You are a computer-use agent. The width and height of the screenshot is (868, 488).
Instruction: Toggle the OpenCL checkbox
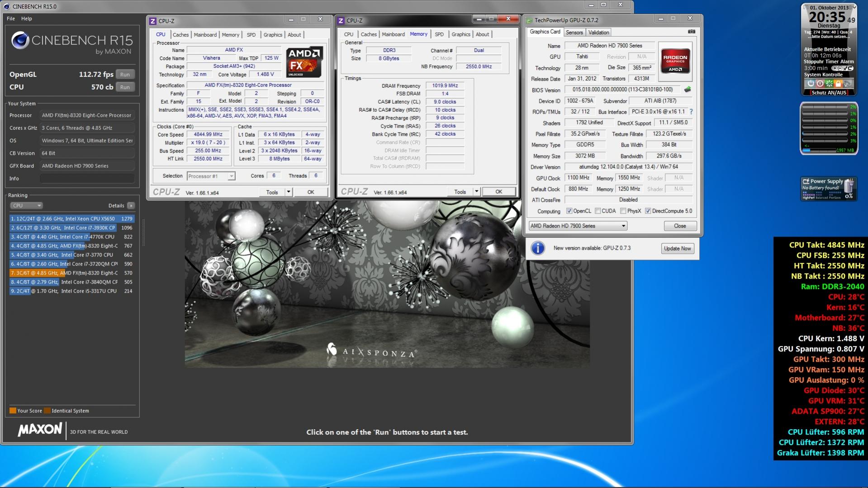tap(569, 211)
